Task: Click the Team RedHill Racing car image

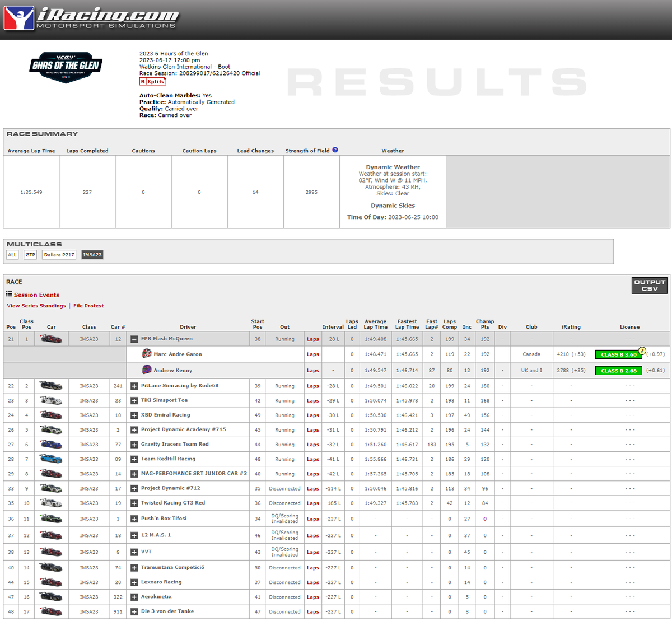Action: pos(51,459)
